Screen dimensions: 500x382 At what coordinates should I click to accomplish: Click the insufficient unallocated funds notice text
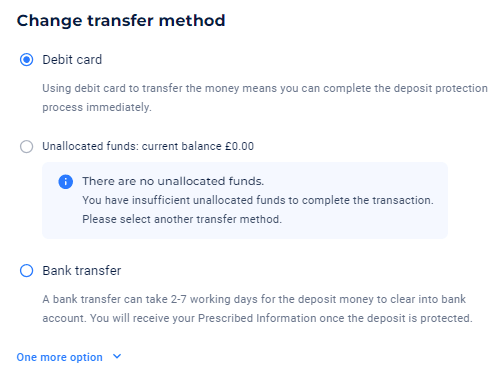(x=258, y=200)
